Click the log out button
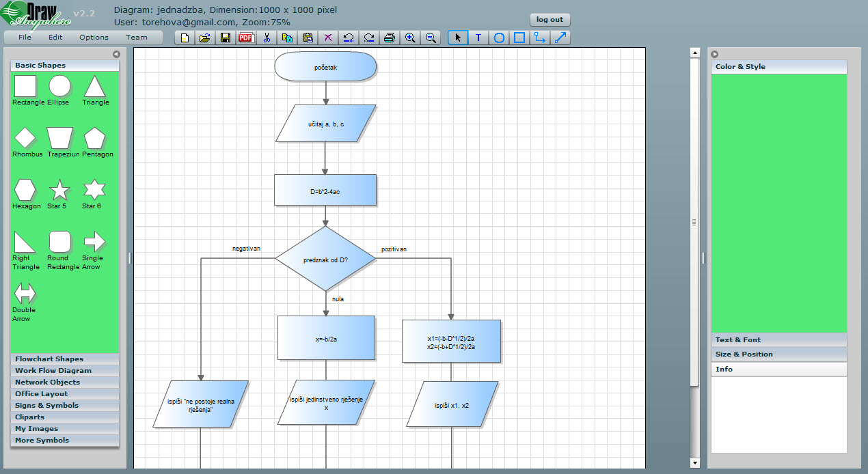The height and width of the screenshot is (474, 868). pyautogui.click(x=550, y=19)
